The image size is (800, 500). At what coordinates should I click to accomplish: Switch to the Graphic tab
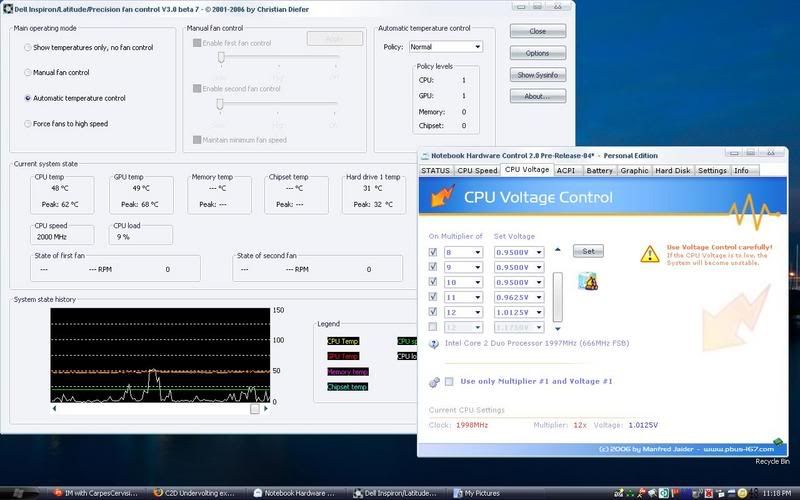coord(634,170)
